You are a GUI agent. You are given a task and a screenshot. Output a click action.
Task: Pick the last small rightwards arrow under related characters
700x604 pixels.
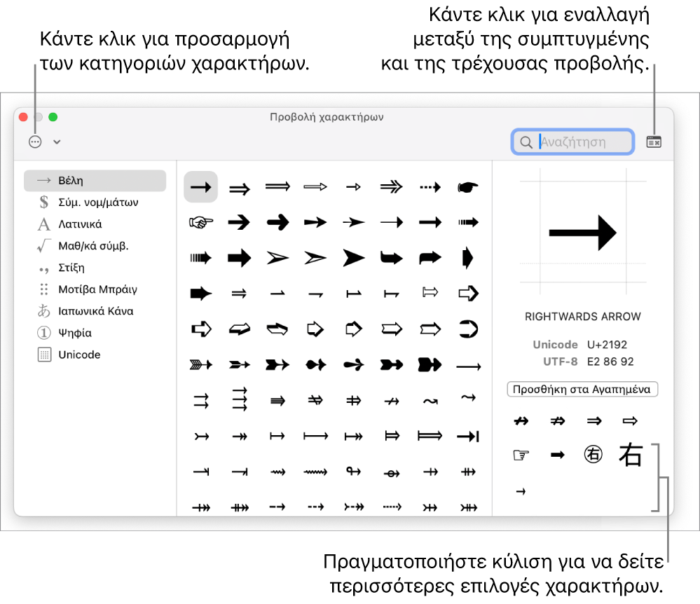(x=521, y=491)
